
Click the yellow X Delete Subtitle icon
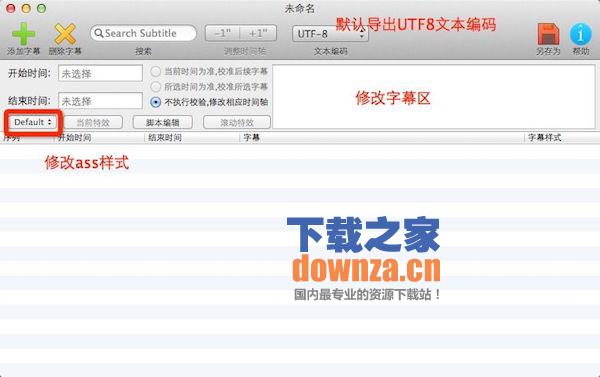click(65, 34)
